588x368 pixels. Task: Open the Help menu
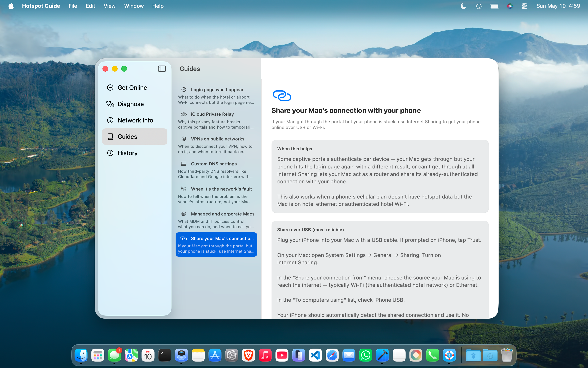158,6
